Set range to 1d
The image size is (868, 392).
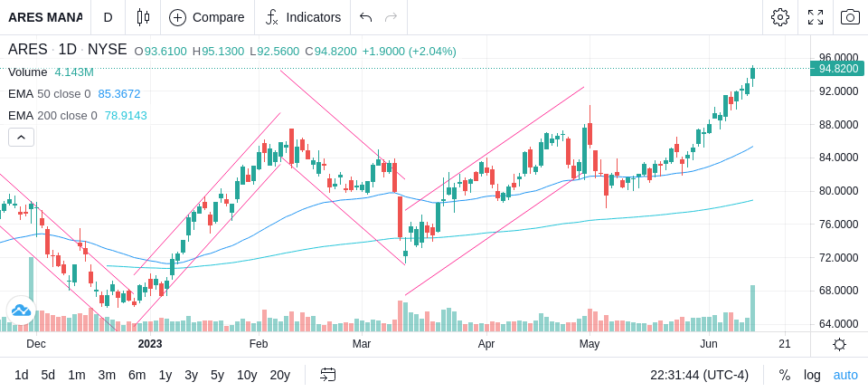coord(22,376)
